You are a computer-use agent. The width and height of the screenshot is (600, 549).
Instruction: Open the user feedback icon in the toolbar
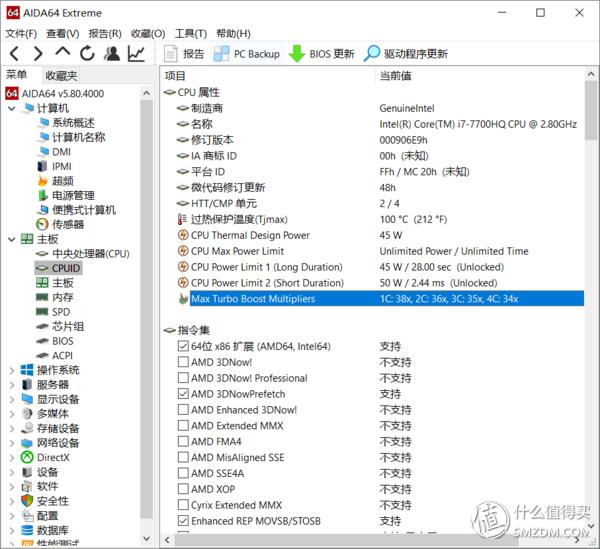point(112,54)
